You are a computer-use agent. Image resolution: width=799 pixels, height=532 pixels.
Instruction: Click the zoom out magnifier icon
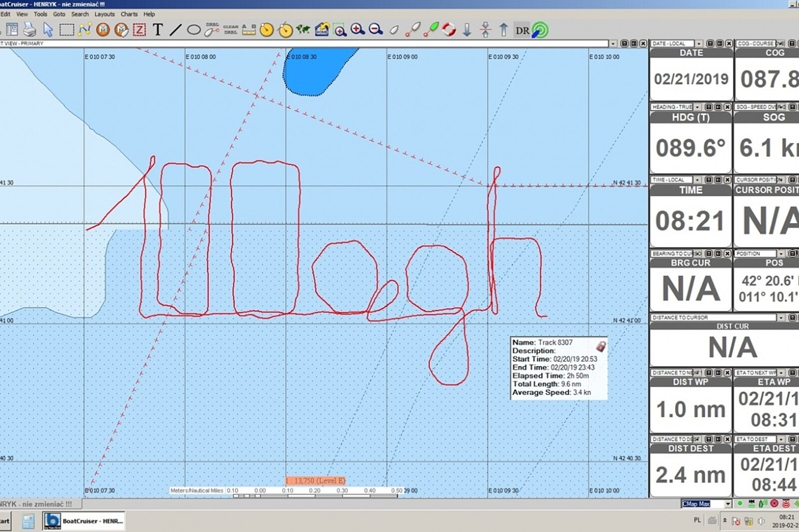click(x=376, y=30)
